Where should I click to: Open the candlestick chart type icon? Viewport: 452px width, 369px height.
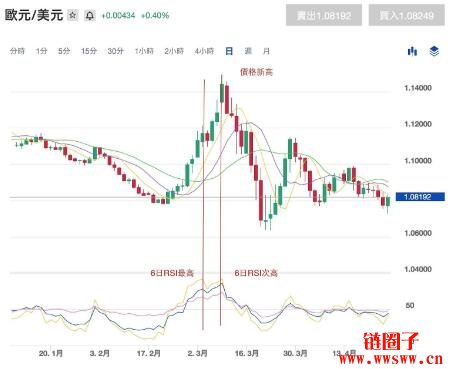pyautogui.click(x=412, y=51)
